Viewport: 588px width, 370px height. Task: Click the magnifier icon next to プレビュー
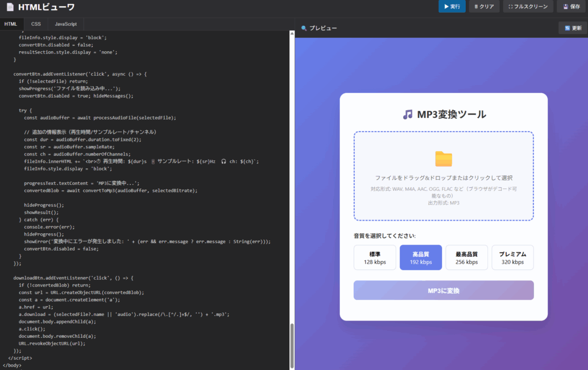303,28
